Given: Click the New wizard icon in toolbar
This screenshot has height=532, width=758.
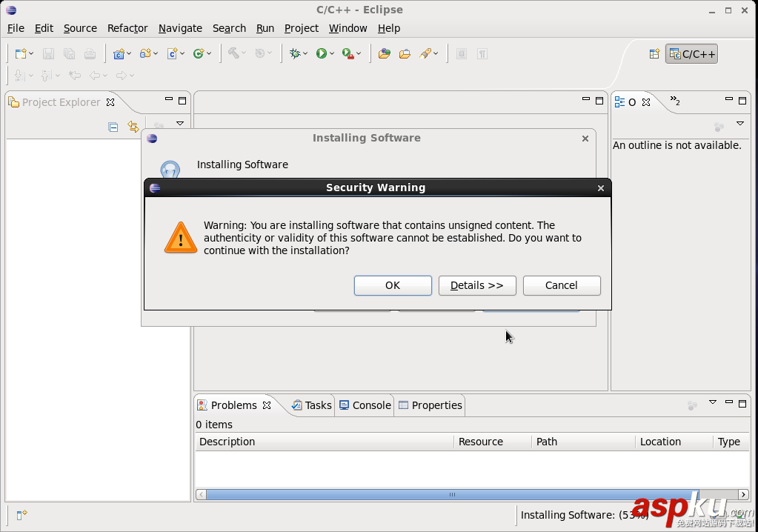Looking at the screenshot, I should 20,53.
